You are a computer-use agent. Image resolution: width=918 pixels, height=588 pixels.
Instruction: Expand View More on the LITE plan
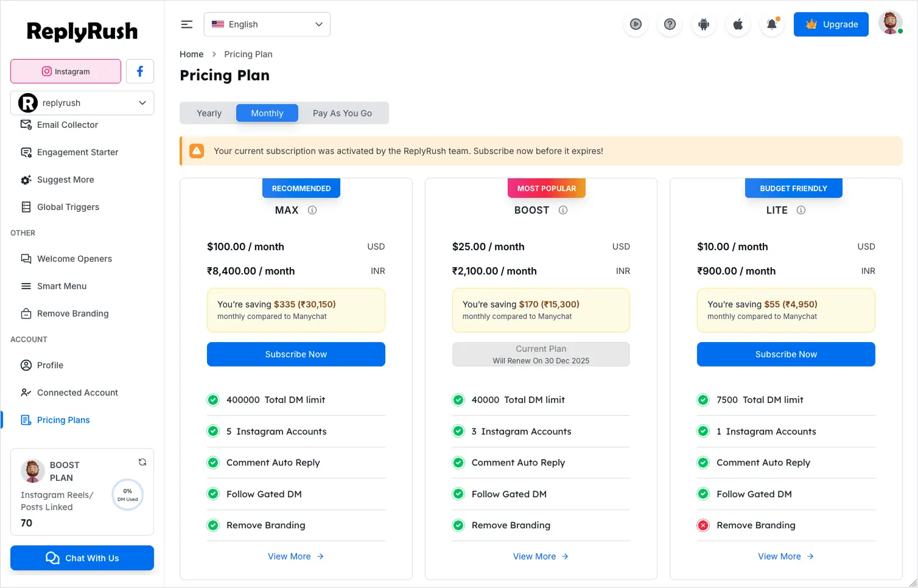[x=786, y=556]
